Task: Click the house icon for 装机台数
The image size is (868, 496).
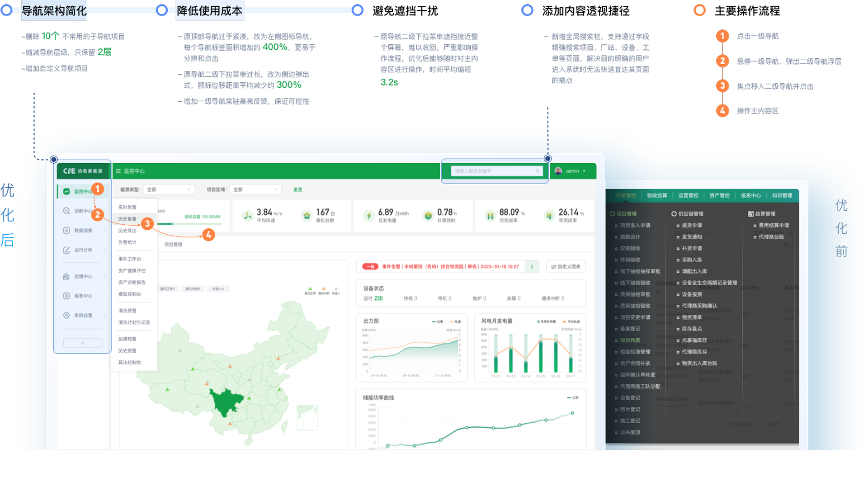Action: (307, 216)
